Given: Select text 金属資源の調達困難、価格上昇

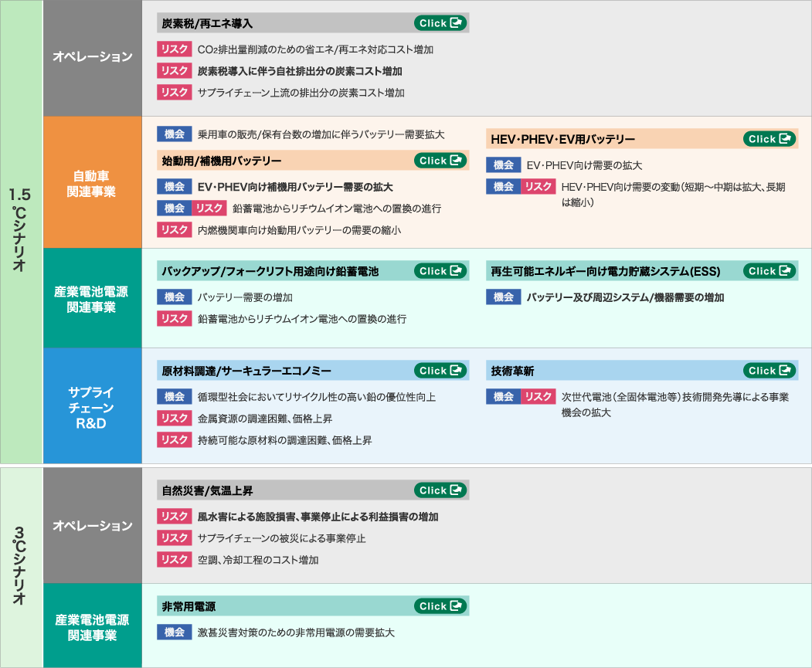Looking at the screenshot, I should click(265, 419).
